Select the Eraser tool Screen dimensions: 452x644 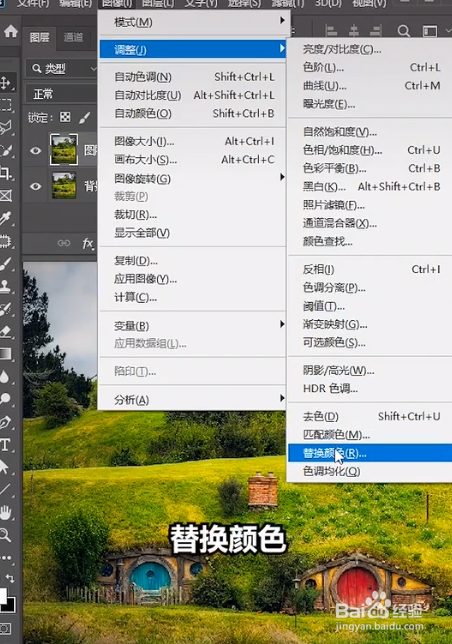pos(6,331)
